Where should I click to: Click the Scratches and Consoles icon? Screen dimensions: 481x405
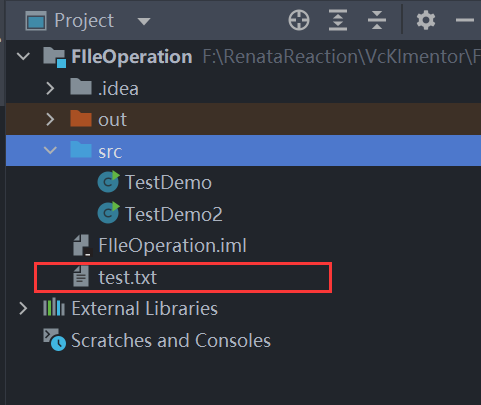pyautogui.click(x=54, y=339)
